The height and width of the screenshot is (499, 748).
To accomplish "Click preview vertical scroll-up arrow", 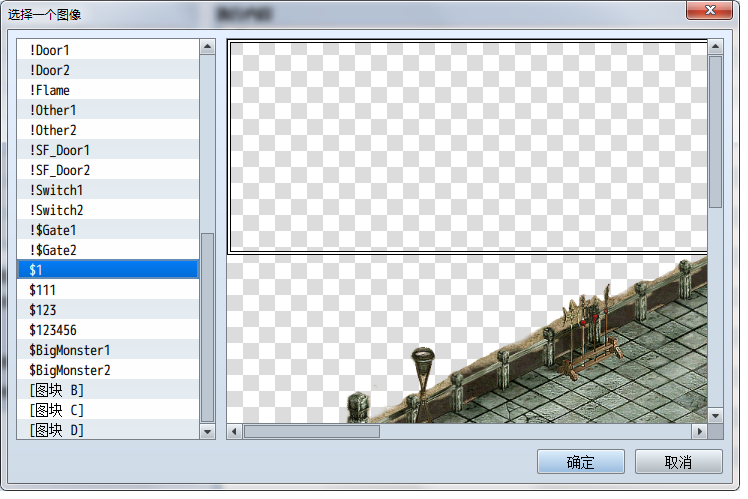I will click(x=715, y=46).
